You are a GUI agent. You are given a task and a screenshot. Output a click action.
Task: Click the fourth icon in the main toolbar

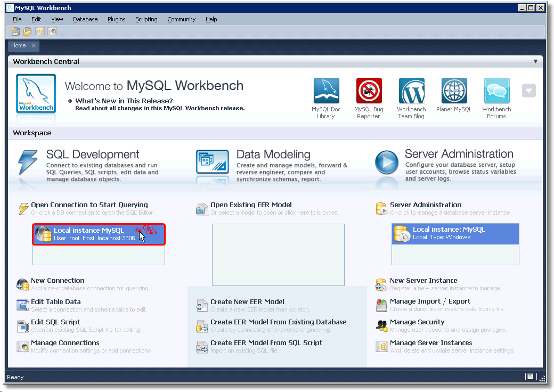pyautogui.click(x=52, y=31)
